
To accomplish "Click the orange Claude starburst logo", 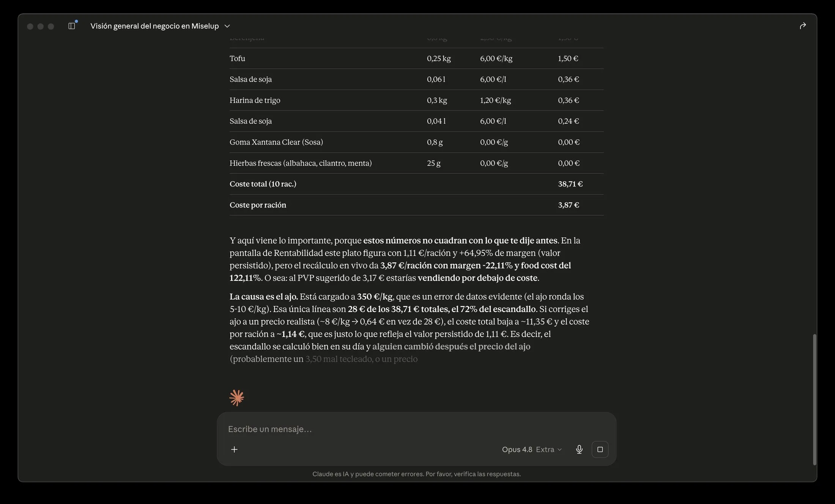I will 237,398.
